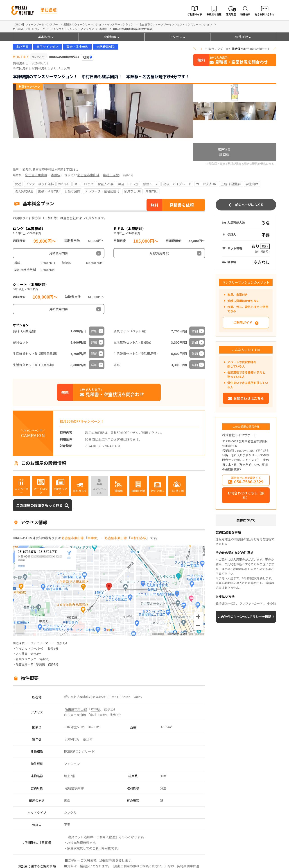Image resolution: width=289 pixels, height=868 pixels.
Task: Select the 防犯カメラ facility icon
Action: [80, 486]
